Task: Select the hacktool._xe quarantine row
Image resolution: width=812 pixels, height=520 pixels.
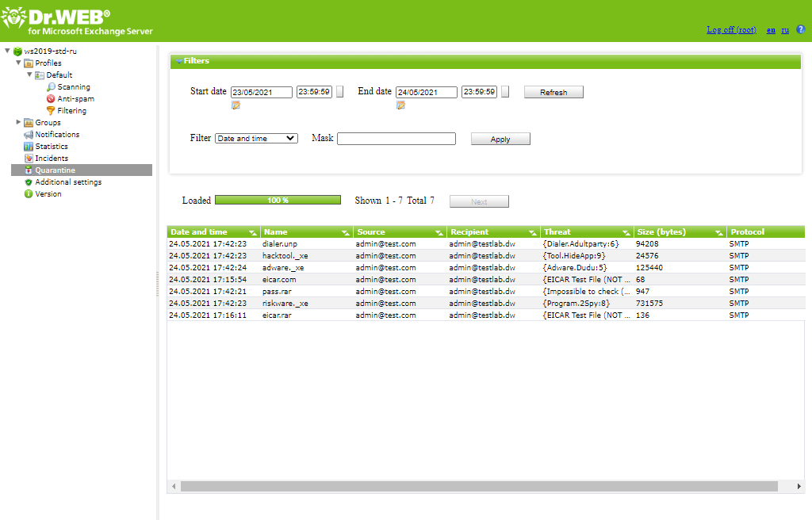Action: pyautogui.click(x=486, y=256)
